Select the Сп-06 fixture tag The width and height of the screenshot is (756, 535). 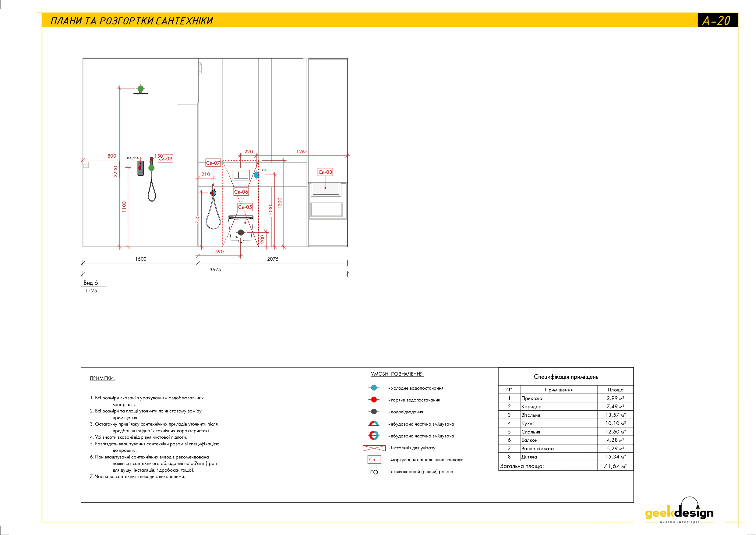click(x=241, y=192)
